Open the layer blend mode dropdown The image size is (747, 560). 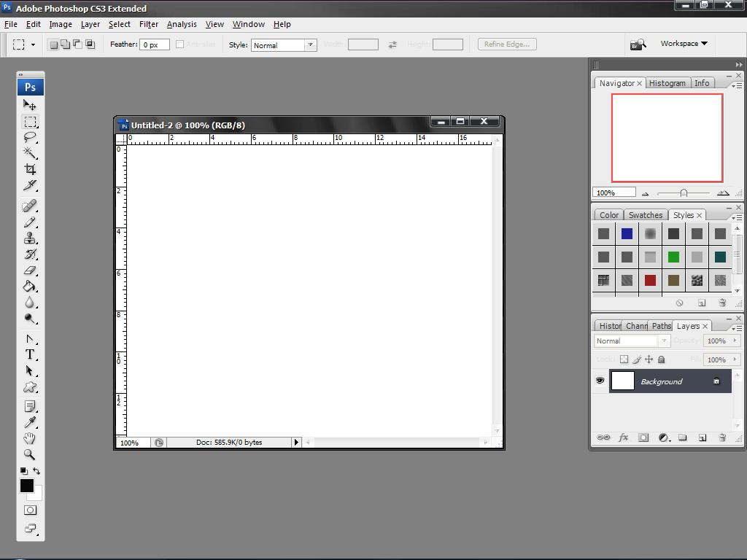coord(632,341)
